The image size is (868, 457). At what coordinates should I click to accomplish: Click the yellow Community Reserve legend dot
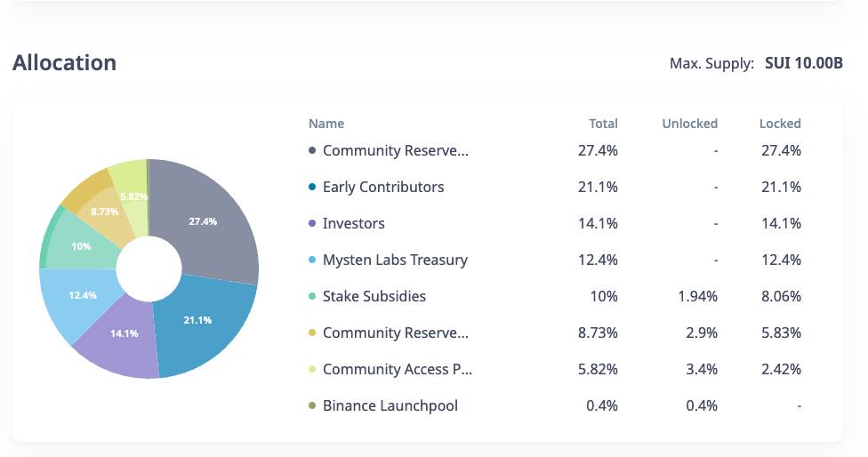click(312, 333)
